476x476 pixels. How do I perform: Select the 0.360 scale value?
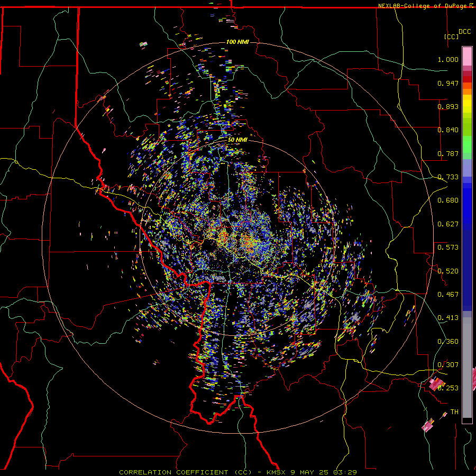coord(448,342)
